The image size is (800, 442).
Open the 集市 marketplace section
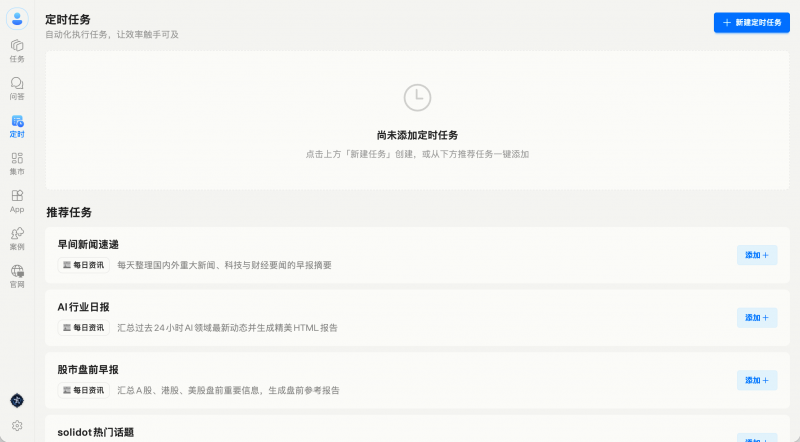pos(17,163)
